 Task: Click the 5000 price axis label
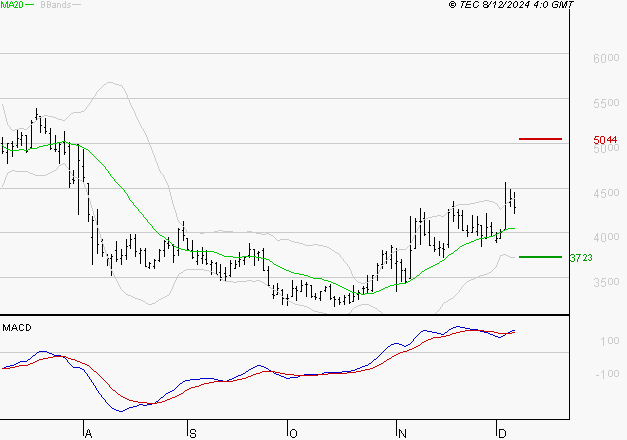[606, 148]
